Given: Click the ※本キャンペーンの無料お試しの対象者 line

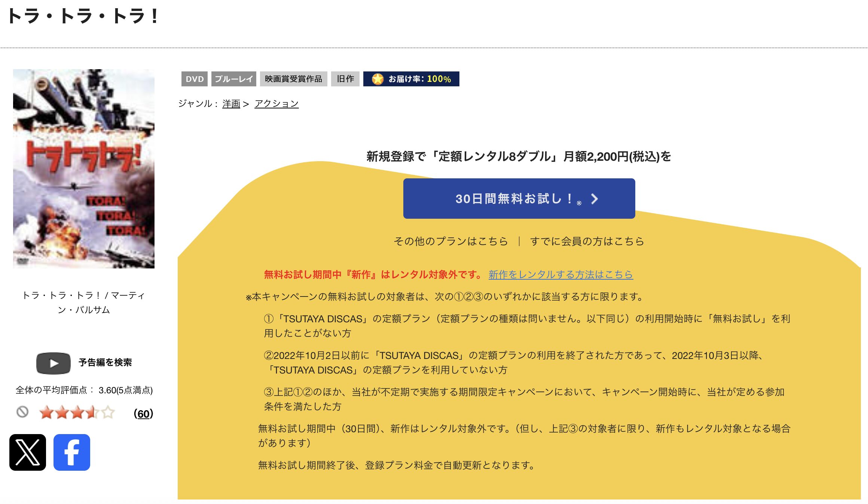Looking at the screenshot, I should point(444,297).
